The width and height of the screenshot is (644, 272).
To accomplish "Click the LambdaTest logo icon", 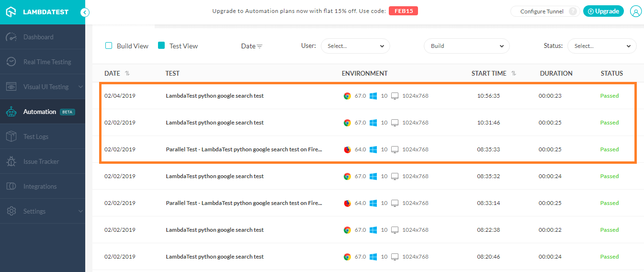I will [11, 12].
